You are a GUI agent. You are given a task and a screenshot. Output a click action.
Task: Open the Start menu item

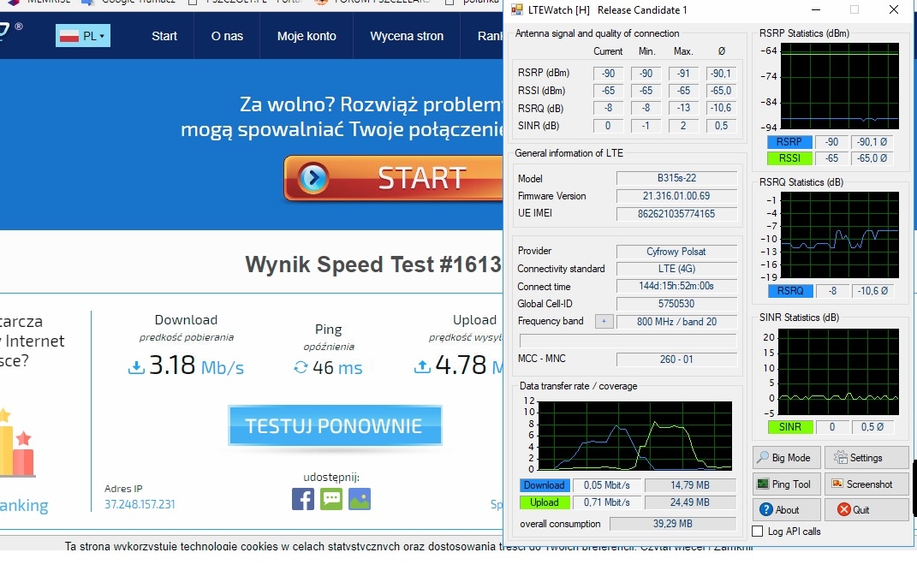click(164, 36)
